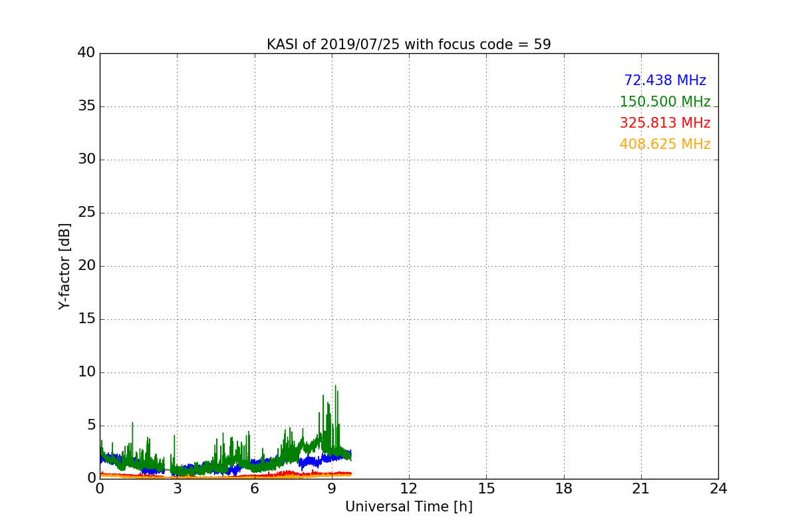
Task: Click x-axis tick label 6
Action: [254, 488]
